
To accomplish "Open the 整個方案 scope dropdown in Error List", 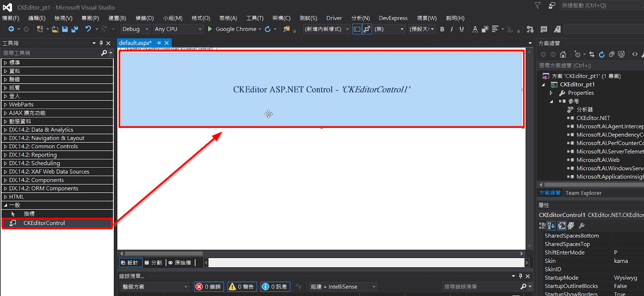I will [155, 287].
